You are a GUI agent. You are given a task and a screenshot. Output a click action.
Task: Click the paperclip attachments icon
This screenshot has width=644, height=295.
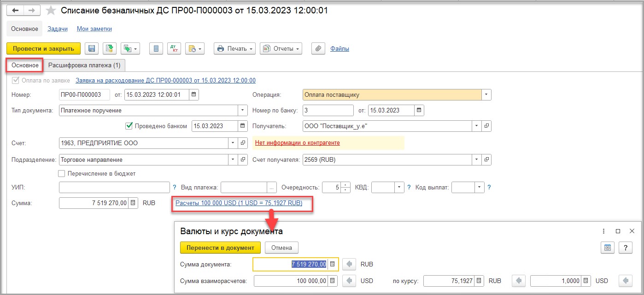(318, 48)
